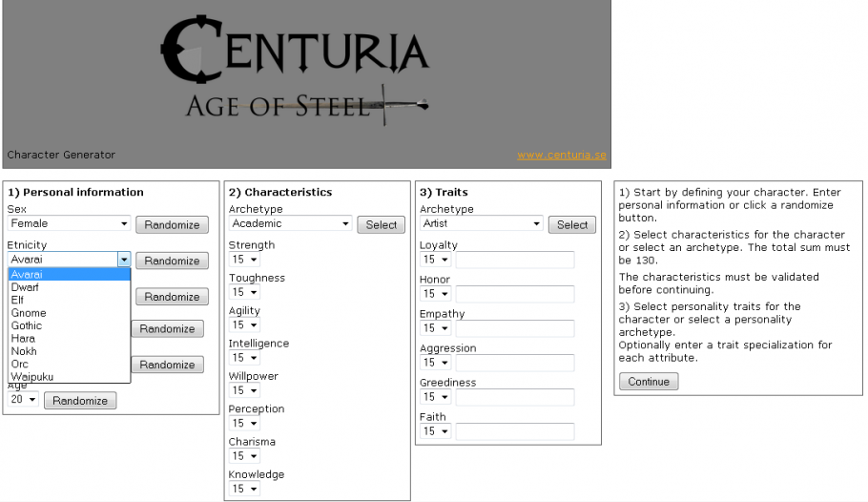Open the Age dropdown showing 20
Image resolution: width=868 pixels, height=502 pixels.
(23, 399)
